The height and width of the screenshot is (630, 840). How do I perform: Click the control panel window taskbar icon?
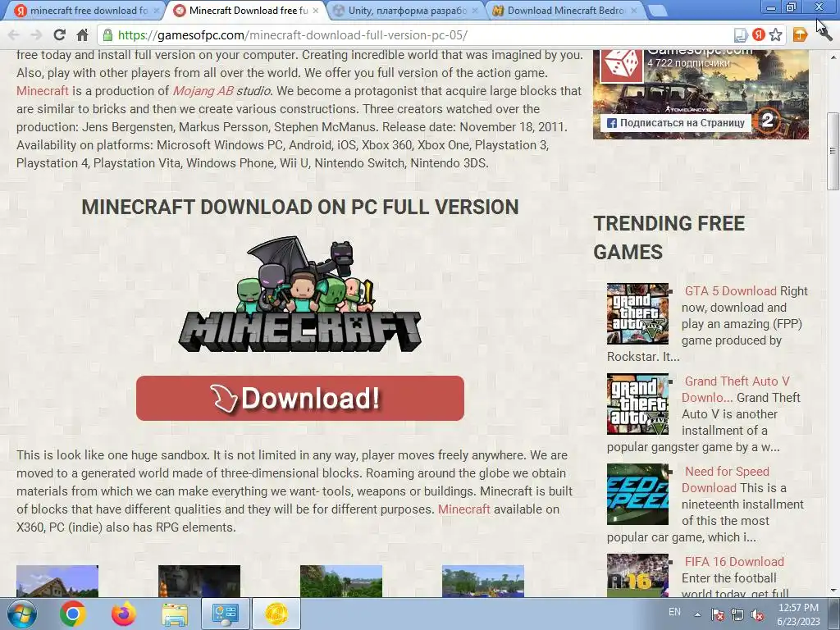[226, 614]
